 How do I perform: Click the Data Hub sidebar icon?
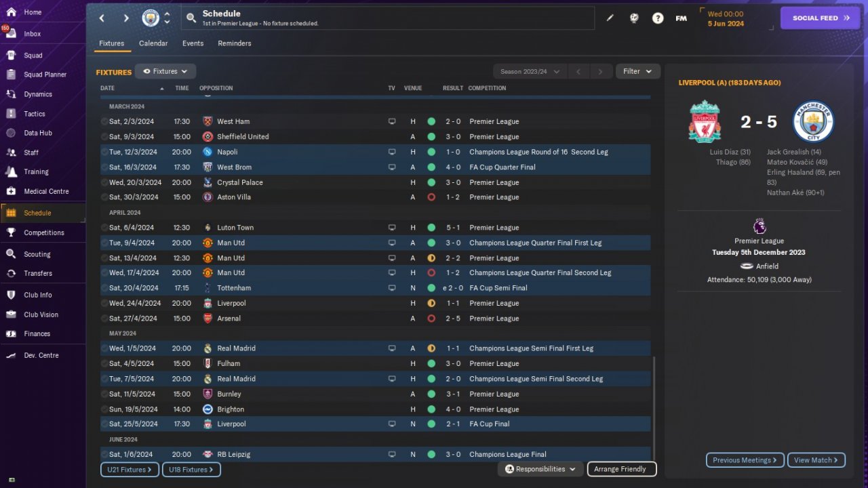[x=11, y=133]
